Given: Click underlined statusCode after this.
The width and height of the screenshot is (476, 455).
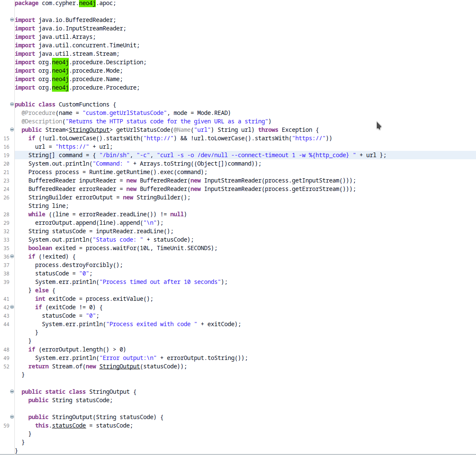Looking at the screenshot, I should (x=69, y=425).
